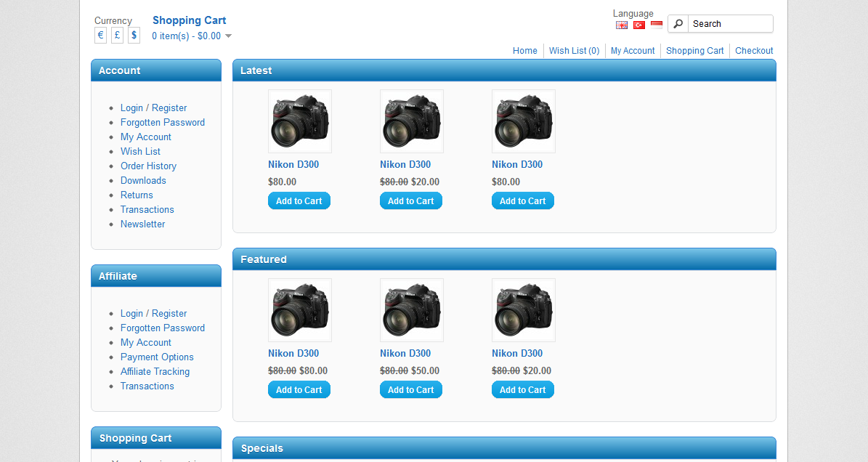The width and height of the screenshot is (868, 462).
Task: Open Shopping Cart in the top navigation
Action: coord(694,50)
